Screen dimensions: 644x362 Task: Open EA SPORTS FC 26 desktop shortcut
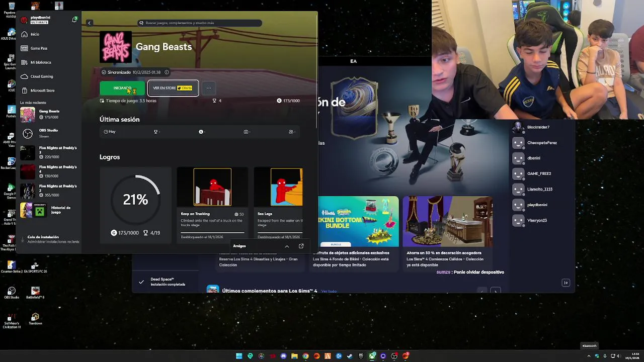[x=35, y=267]
